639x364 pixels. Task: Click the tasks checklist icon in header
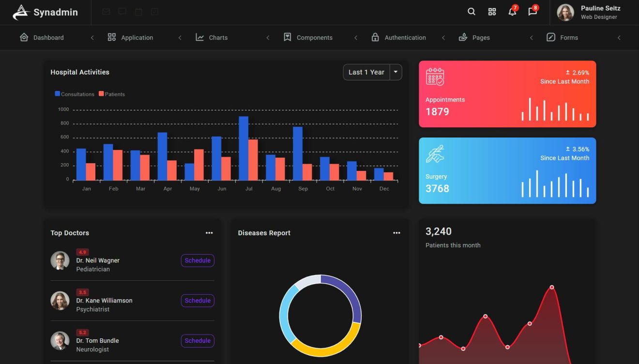tap(154, 11)
